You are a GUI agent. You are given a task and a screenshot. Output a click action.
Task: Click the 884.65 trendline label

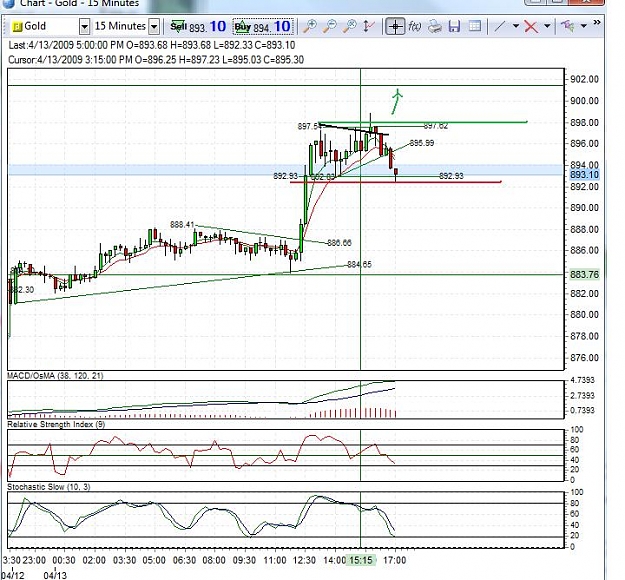click(x=359, y=264)
